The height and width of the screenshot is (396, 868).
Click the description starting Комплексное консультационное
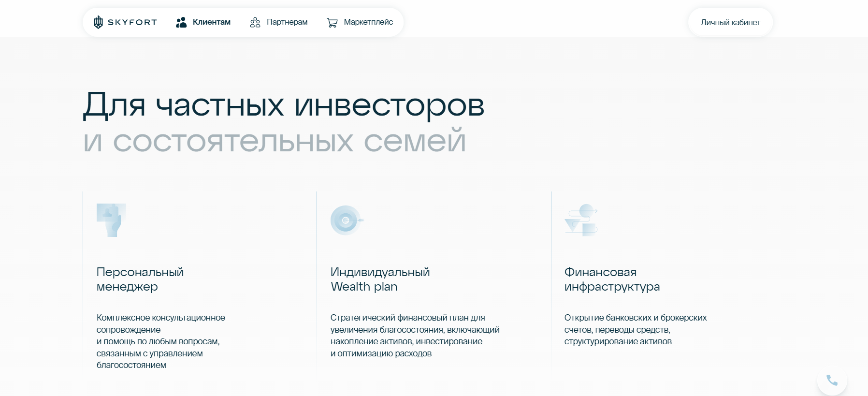[161, 341]
